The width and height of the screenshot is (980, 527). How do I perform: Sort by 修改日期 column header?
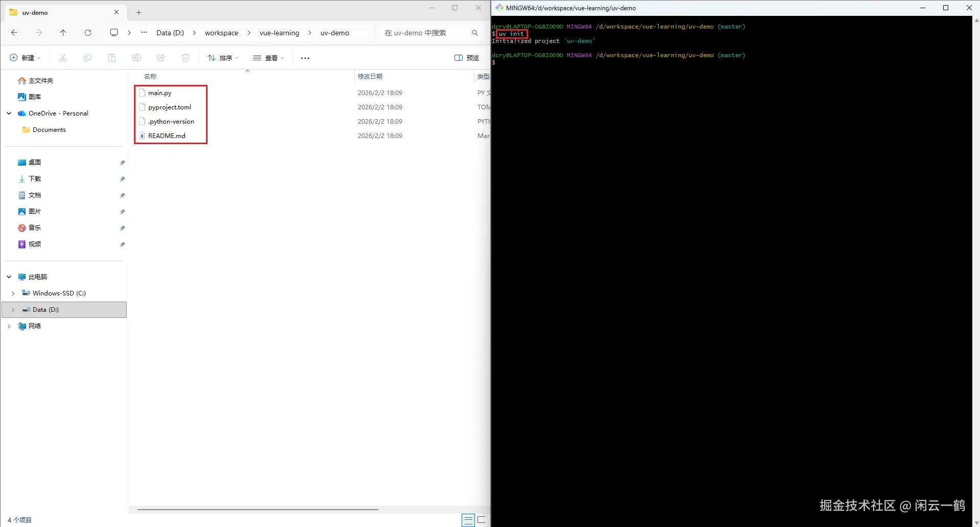[x=370, y=76]
